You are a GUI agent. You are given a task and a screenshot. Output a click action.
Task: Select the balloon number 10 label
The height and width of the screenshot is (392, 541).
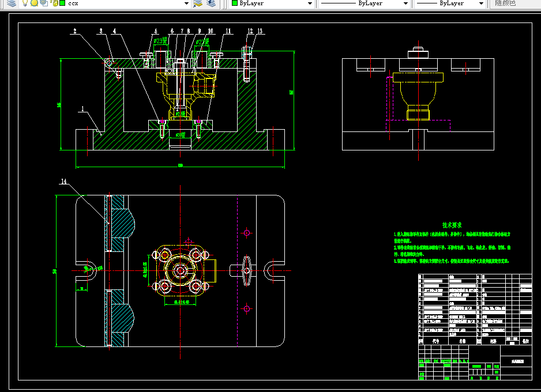(211, 31)
